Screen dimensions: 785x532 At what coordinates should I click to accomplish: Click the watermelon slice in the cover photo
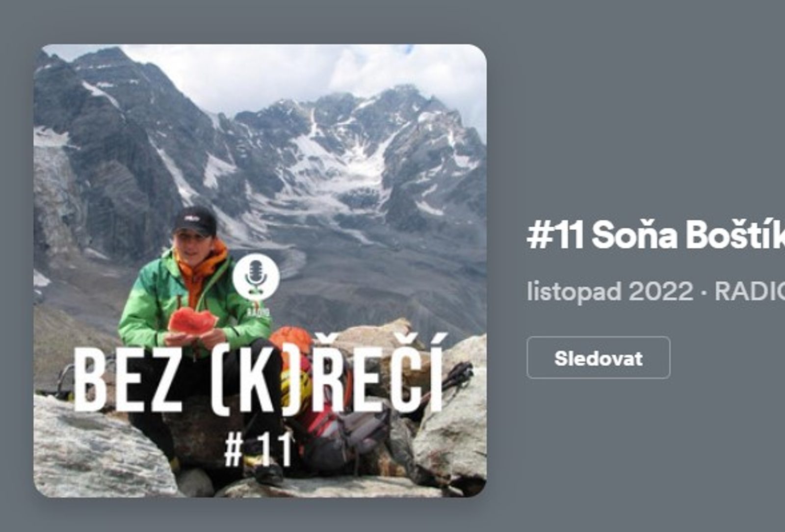point(192,321)
